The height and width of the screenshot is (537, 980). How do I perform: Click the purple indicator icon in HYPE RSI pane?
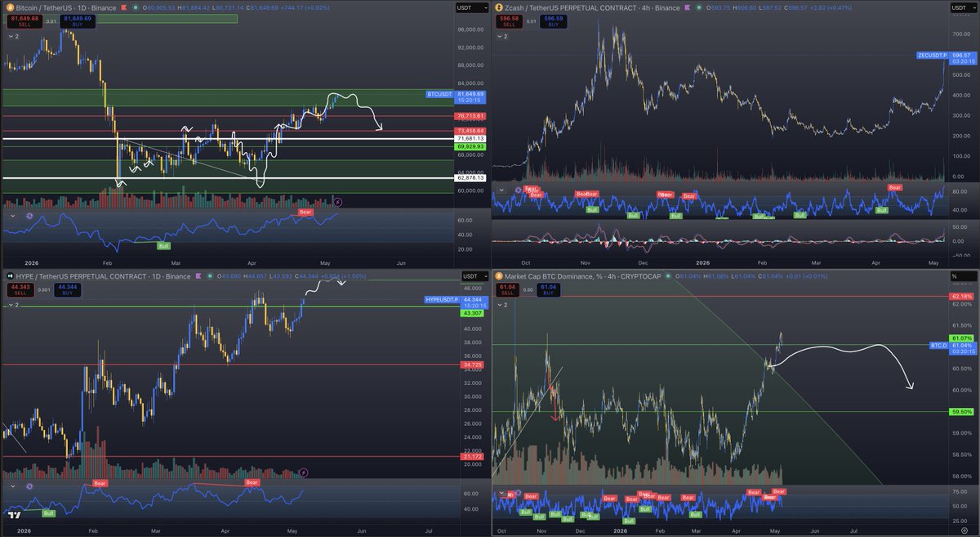click(29, 486)
